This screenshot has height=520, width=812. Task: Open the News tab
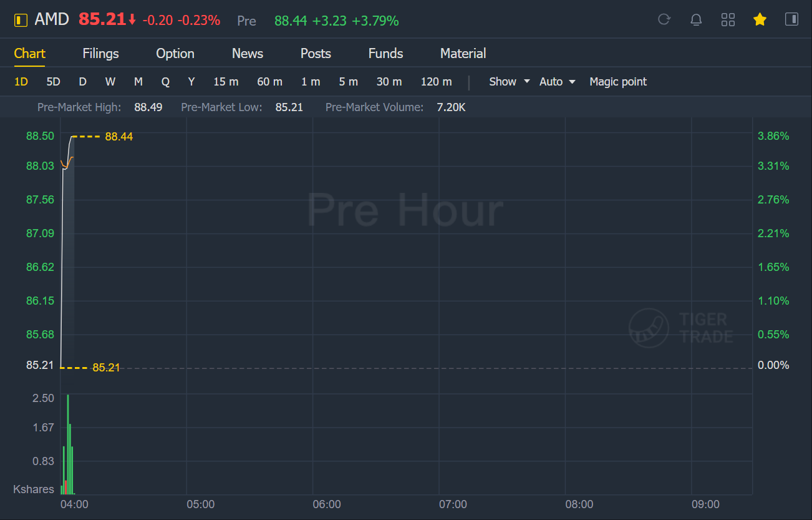(248, 54)
